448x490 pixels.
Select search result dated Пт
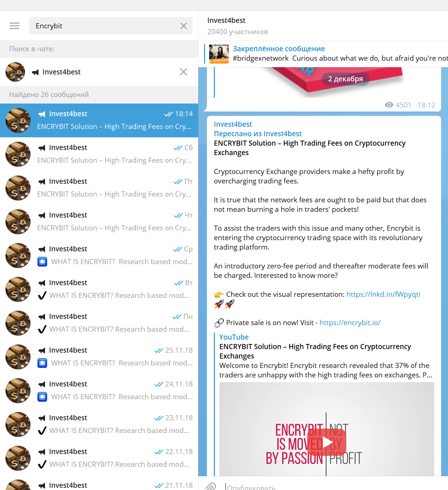pyautogui.click(x=99, y=188)
